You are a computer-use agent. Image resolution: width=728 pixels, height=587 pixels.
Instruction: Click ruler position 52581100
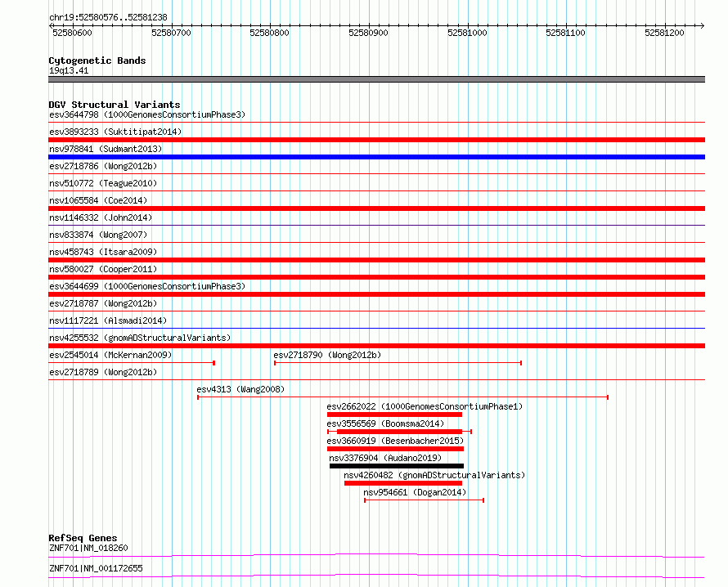pyautogui.click(x=565, y=33)
